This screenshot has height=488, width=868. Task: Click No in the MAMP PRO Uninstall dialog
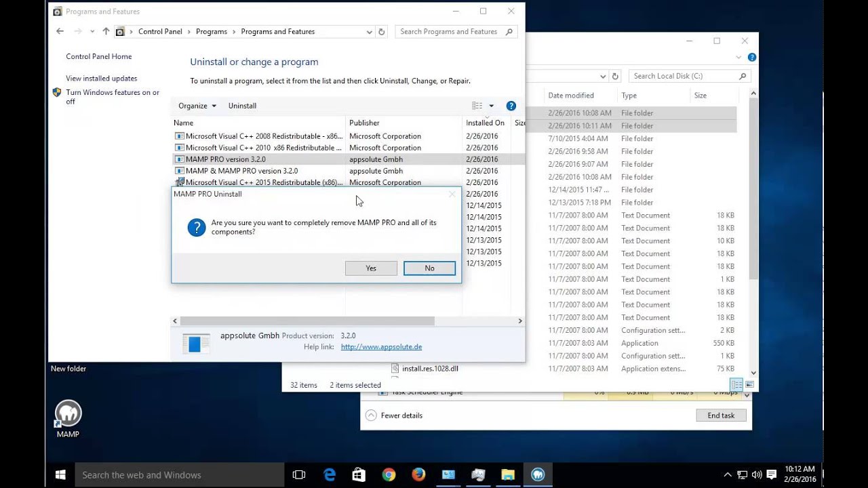click(429, 268)
